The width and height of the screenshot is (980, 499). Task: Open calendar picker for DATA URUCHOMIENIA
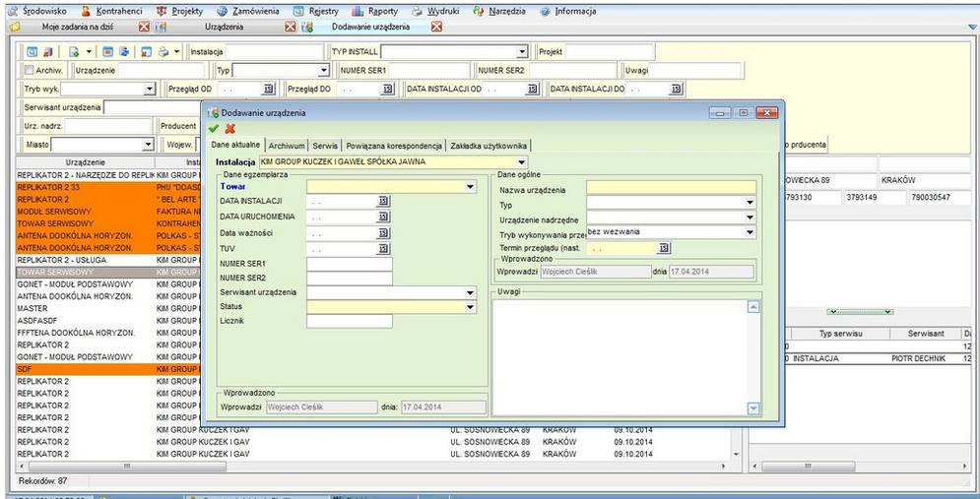(384, 218)
